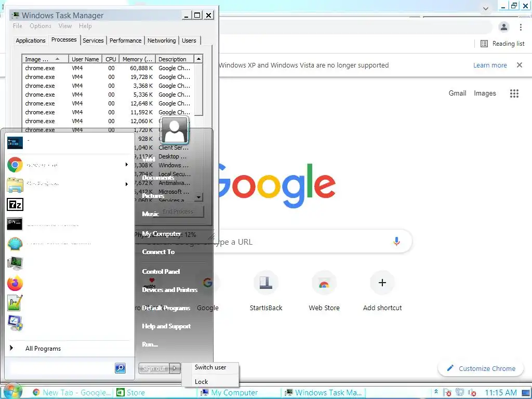Screen dimensions: 532x399
Task: Open the File Explorer folder icon in start menu
Action: (15, 184)
